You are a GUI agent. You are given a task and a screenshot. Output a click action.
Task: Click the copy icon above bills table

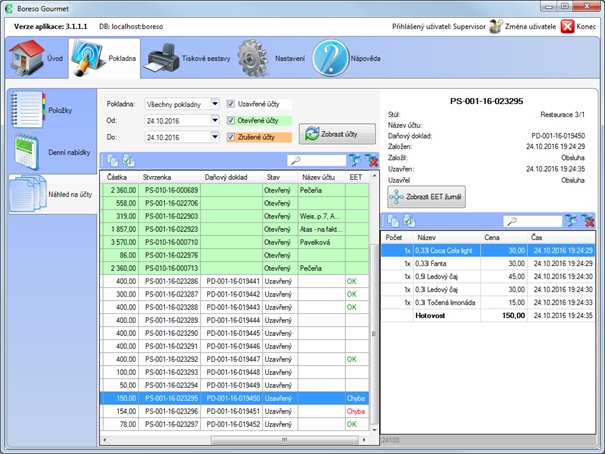pos(113,160)
